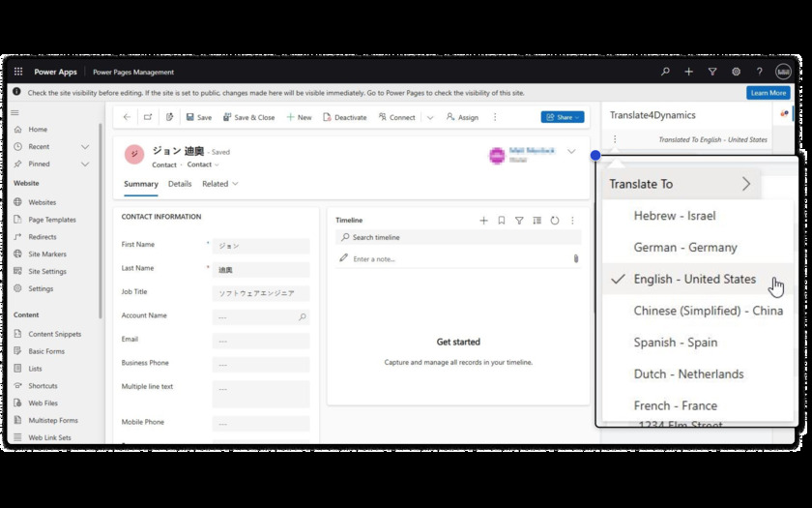Open the Contact form selector dropdown
Viewport: 812px width, 508px height.
(x=203, y=164)
